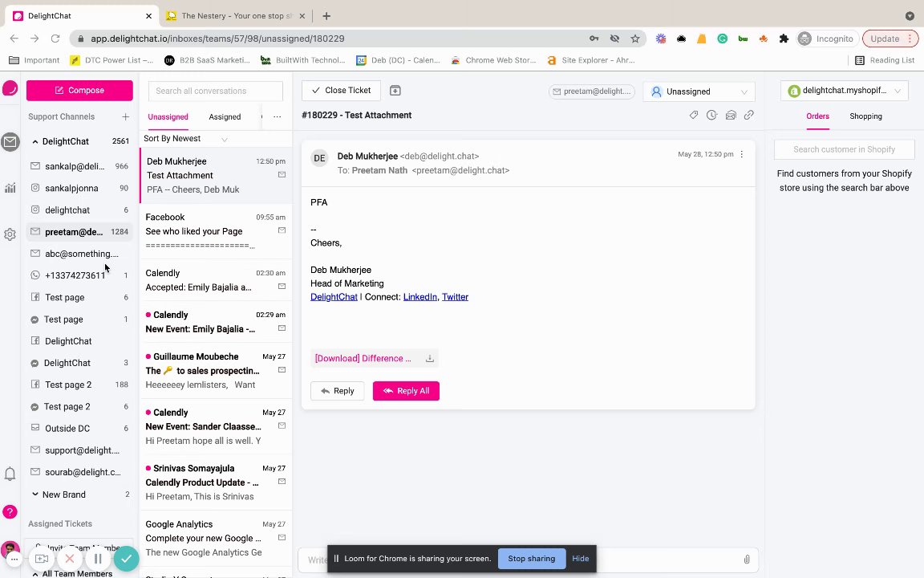Click the Chrome Update button

(890, 39)
